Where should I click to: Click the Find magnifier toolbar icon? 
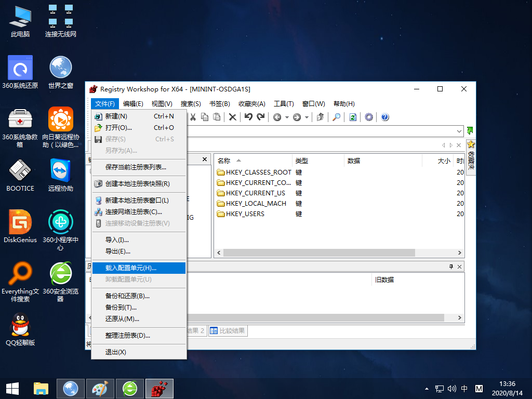[x=336, y=117]
